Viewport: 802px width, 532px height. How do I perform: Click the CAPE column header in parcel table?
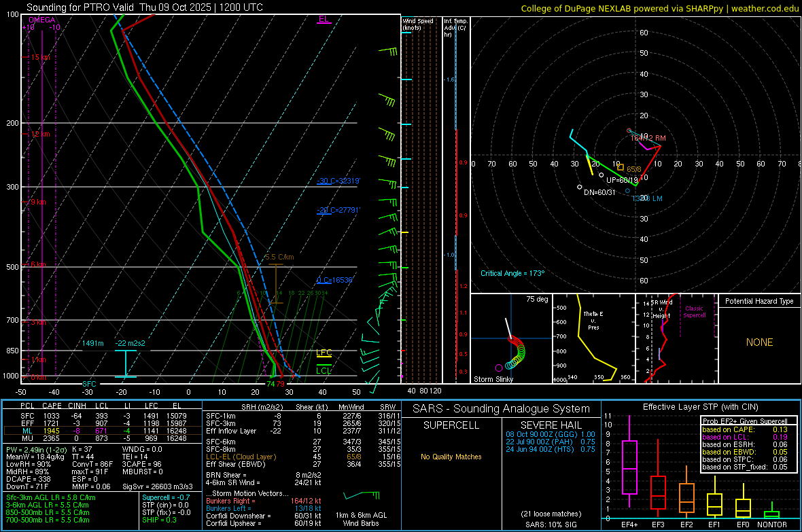point(52,406)
